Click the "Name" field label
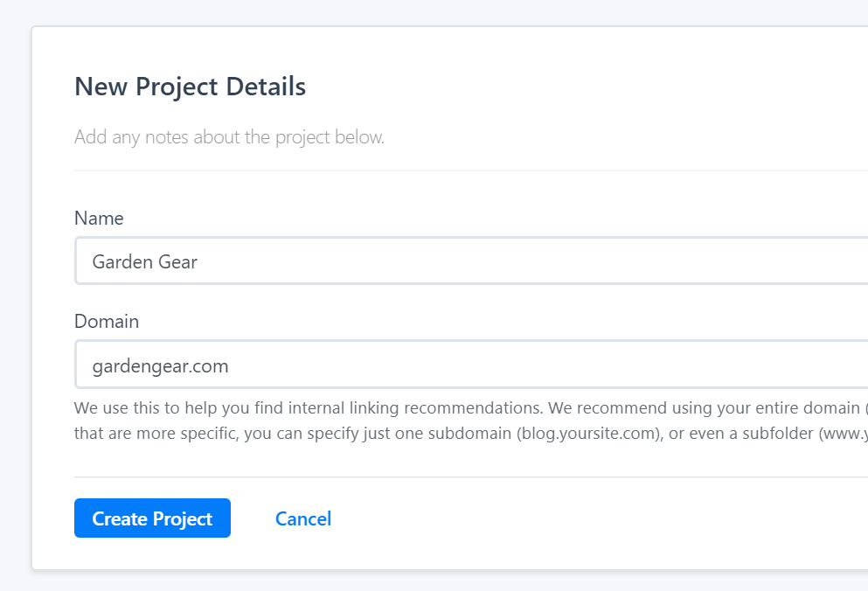The height and width of the screenshot is (591, 868). [99, 218]
